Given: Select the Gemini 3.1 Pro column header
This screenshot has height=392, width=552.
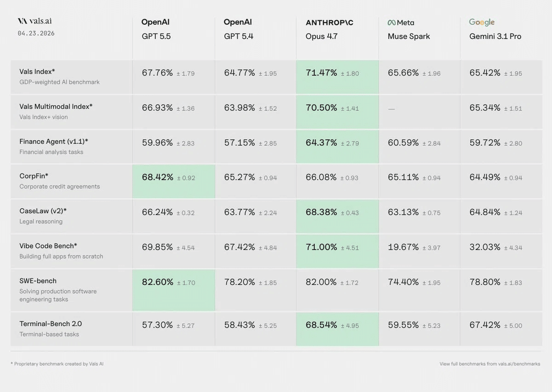Looking at the screenshot, I should point(495,36).
